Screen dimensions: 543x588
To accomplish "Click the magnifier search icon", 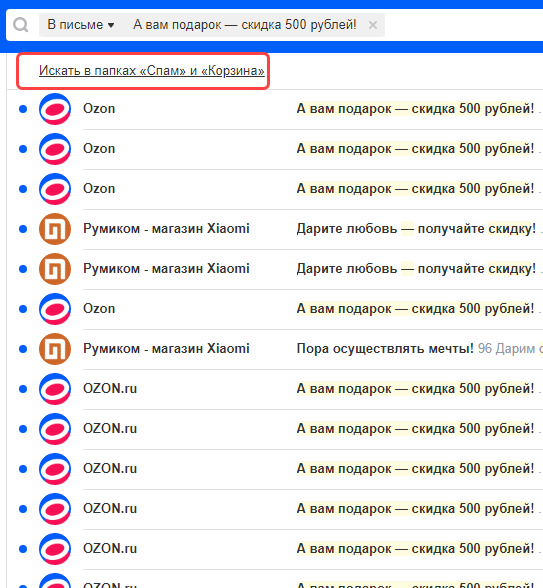I will pyautogui.click(x=21, y=25).
